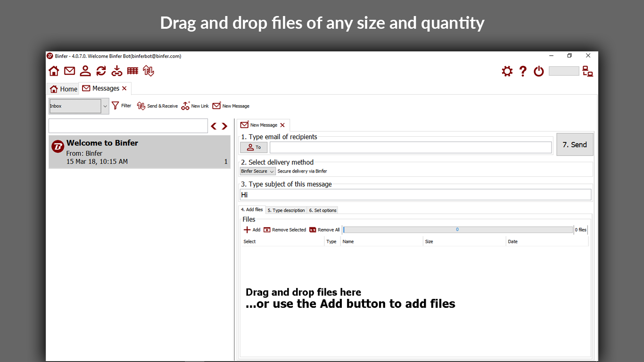Create a New Link from the toolbar
The image size is (644, 362).
point(195,106)
